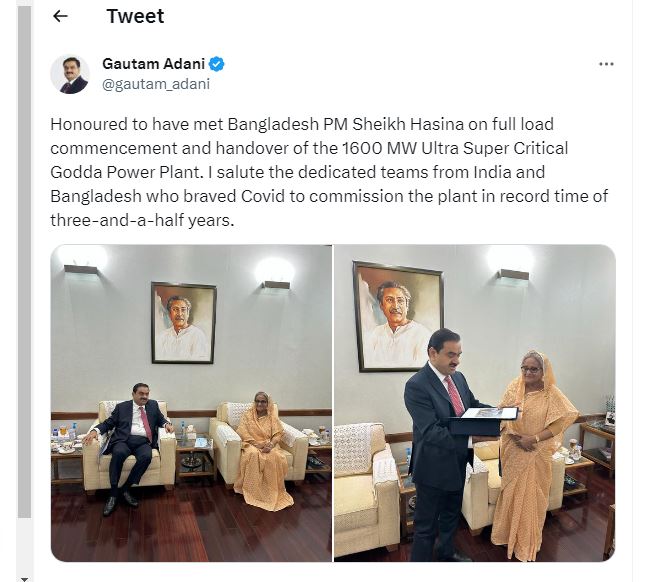
Task: Open the right photo of the gift handover
Action: (474, 403)
